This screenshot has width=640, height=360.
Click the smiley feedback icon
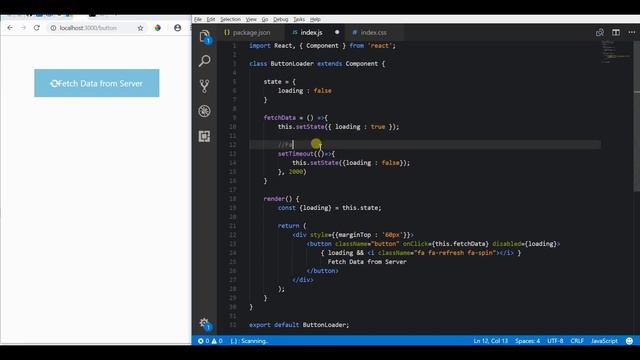(629, 341)
